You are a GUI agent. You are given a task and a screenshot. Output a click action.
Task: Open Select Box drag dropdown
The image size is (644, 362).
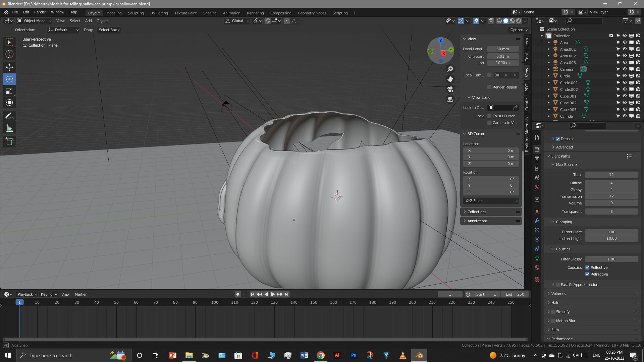(x=109, y=30)
